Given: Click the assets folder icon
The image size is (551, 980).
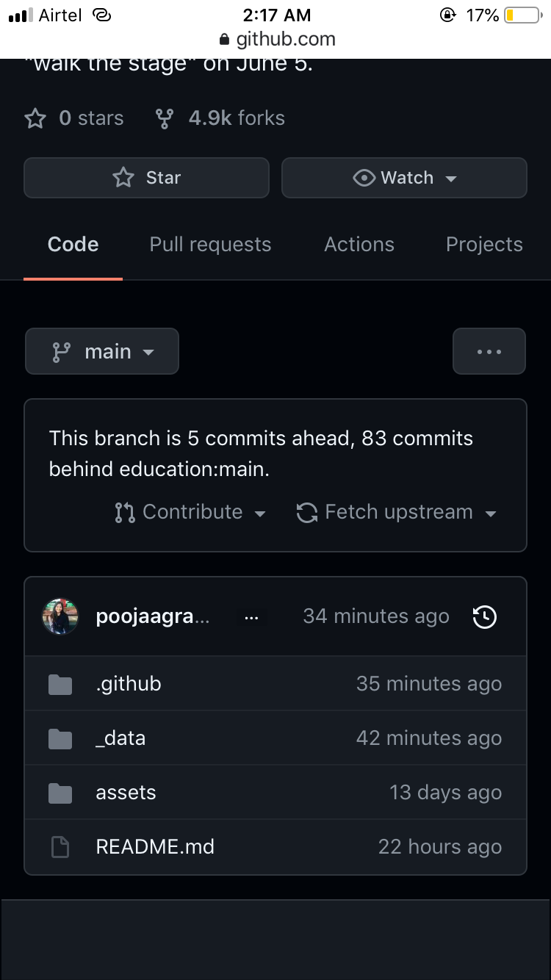Looking at the screenshot, I should pyautogui.click(x=60, y=792).
